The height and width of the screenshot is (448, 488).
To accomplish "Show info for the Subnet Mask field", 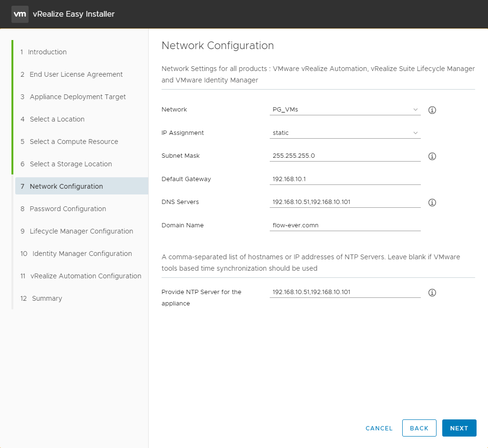I will 432,156.
